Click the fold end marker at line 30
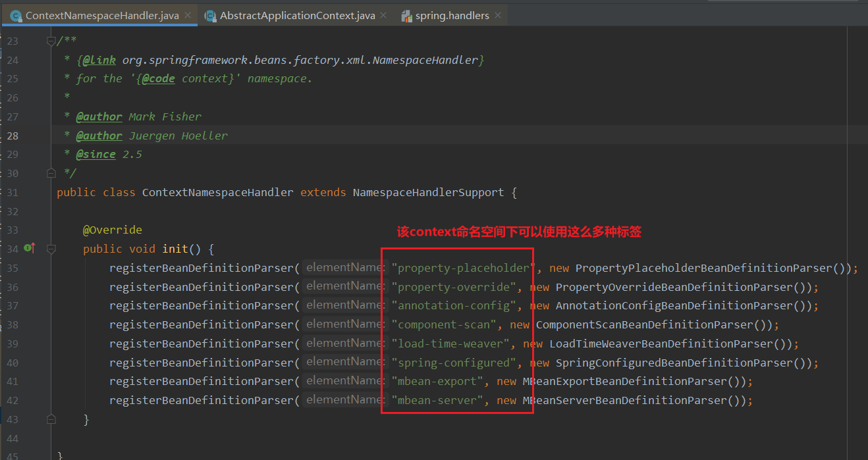This screenshot has height=460, width=868. tap(51, 173)
